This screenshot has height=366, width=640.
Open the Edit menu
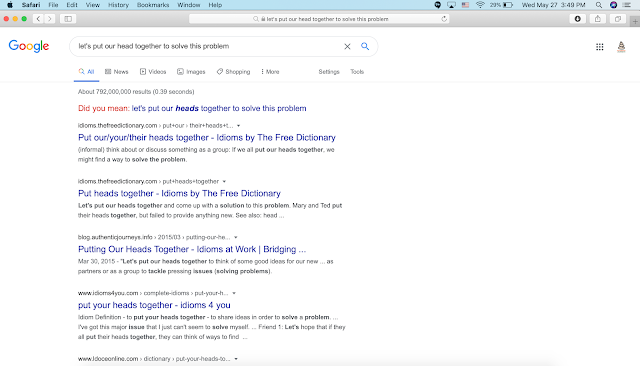coord(72,5)
